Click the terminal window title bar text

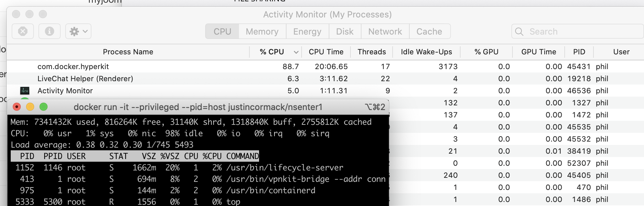(198, 107)
